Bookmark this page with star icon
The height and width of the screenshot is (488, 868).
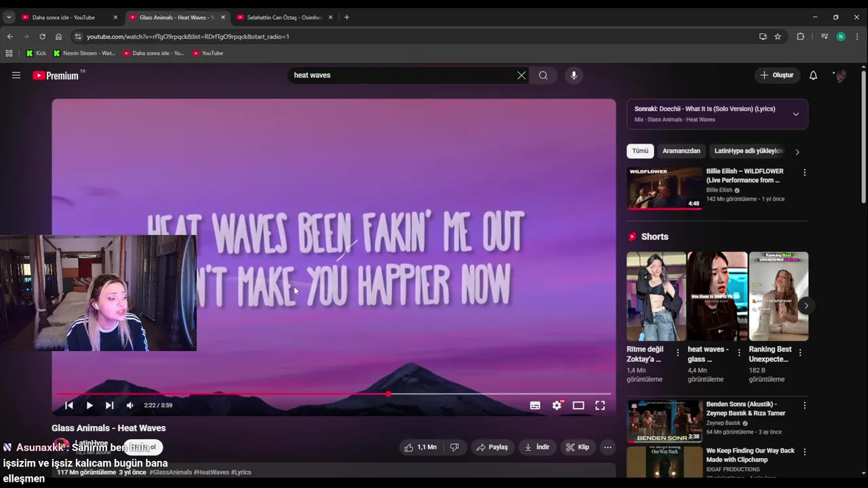click(x=778, y=37)
